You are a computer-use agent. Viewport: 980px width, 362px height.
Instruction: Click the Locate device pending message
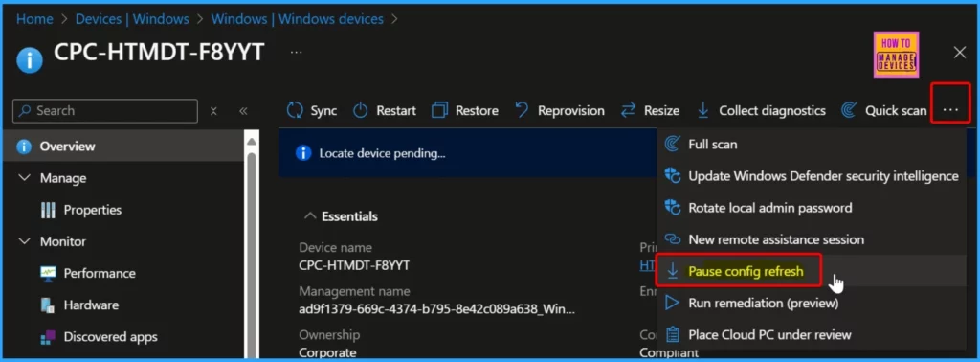pos(382,153)
